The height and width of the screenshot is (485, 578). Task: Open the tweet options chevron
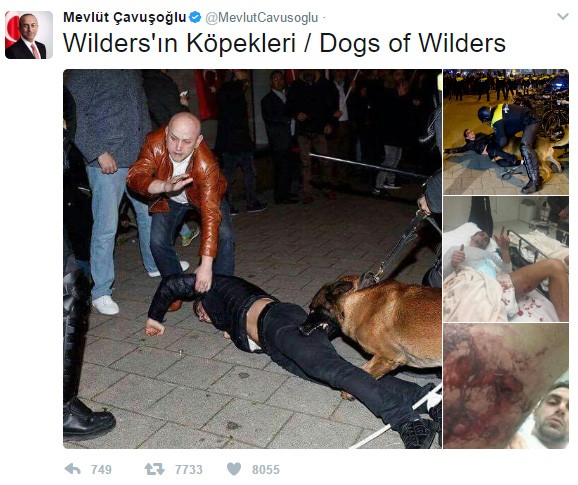click(x=563, y=17)
